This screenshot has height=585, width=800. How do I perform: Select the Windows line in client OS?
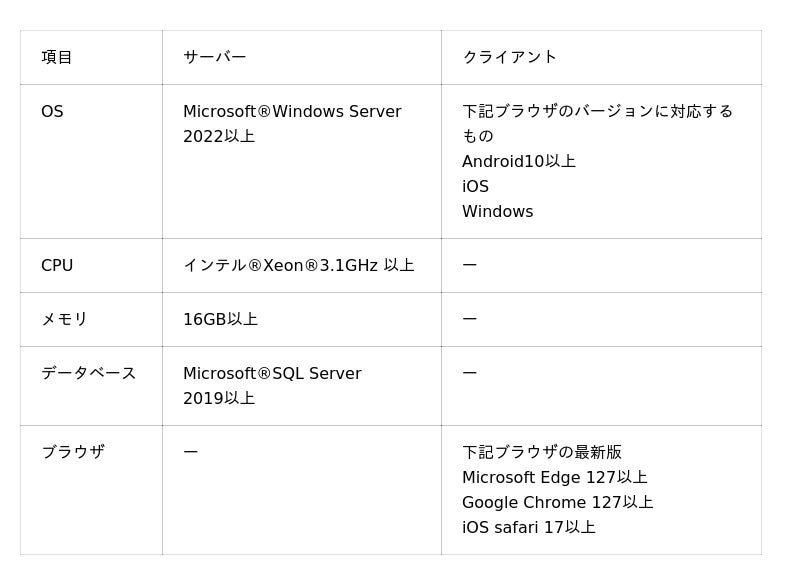click(497, 212)
